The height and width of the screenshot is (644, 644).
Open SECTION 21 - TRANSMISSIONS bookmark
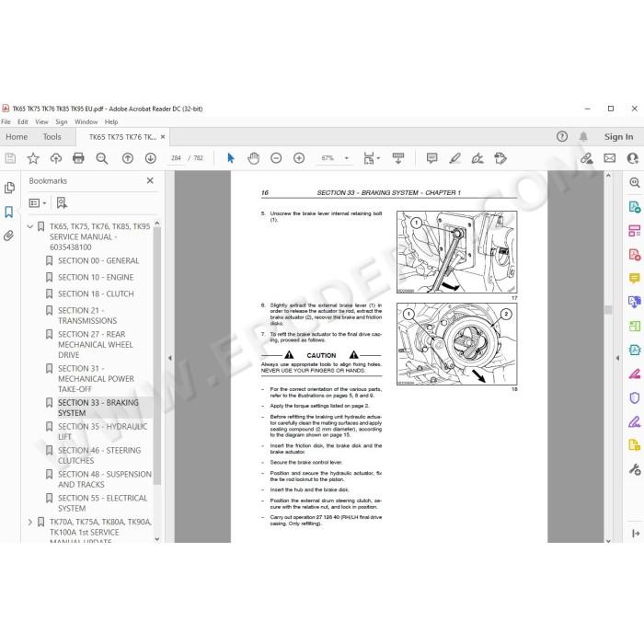click(87, 316)
